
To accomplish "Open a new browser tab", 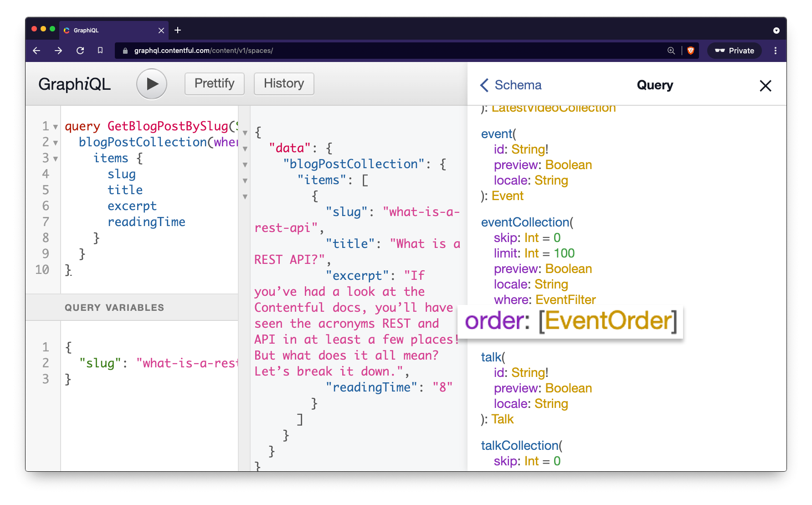I will [x=178, y=30].
